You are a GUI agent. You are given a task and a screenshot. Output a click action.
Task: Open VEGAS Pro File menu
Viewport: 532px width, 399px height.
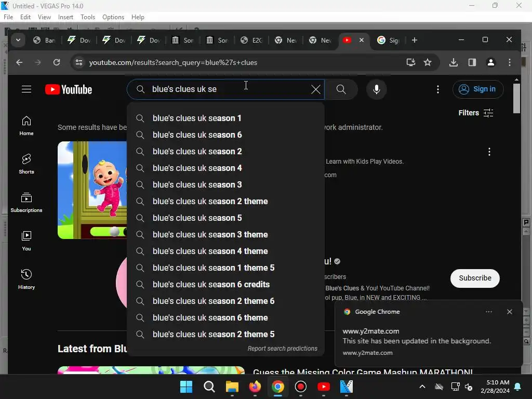[x=8, y=17]
